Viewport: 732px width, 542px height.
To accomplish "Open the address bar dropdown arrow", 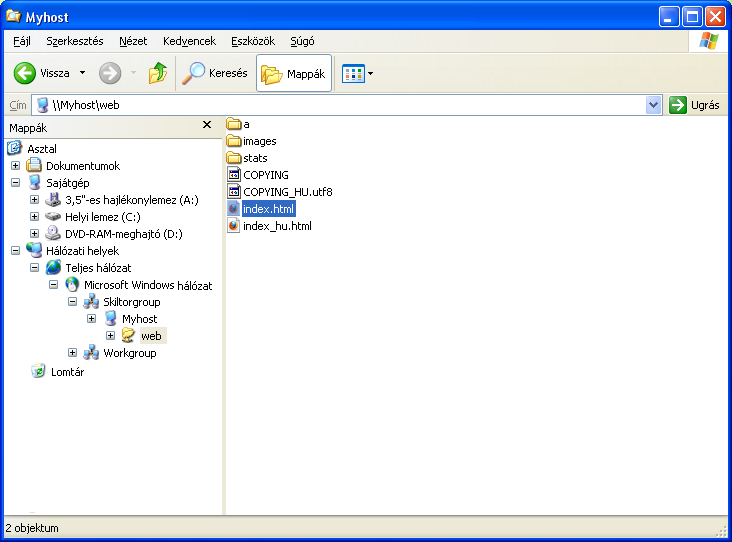I will (654, 105).
